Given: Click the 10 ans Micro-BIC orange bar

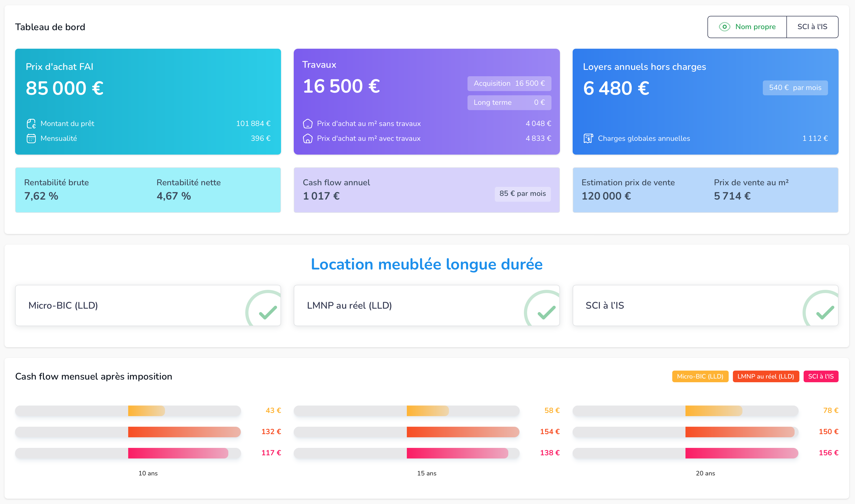Looking at the screenshot, I should 146,411.
